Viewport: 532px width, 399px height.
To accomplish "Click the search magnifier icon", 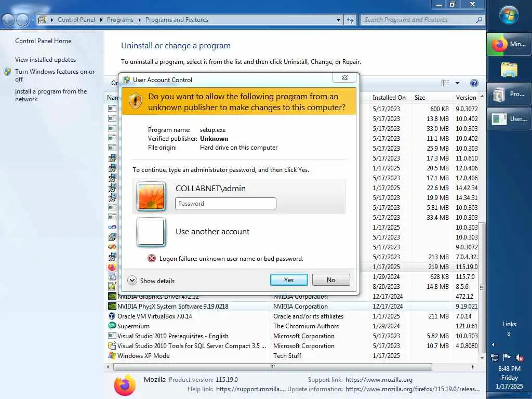I will coord(479,20).
